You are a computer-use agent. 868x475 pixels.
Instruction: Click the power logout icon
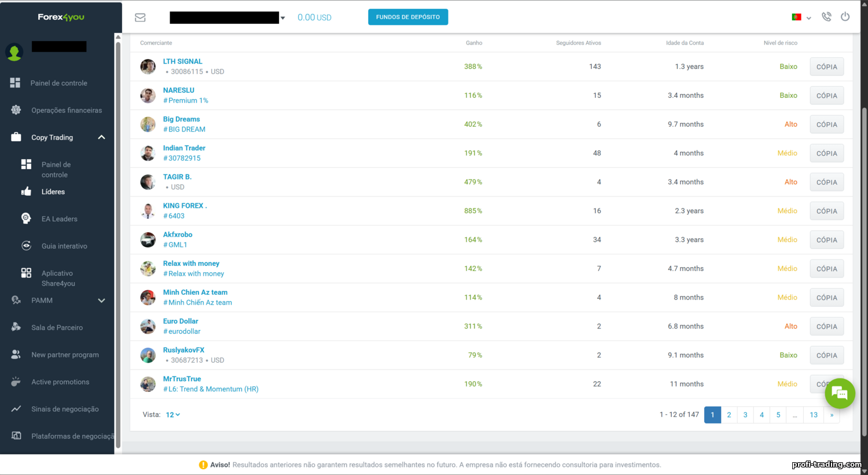[x=845, y=17]
